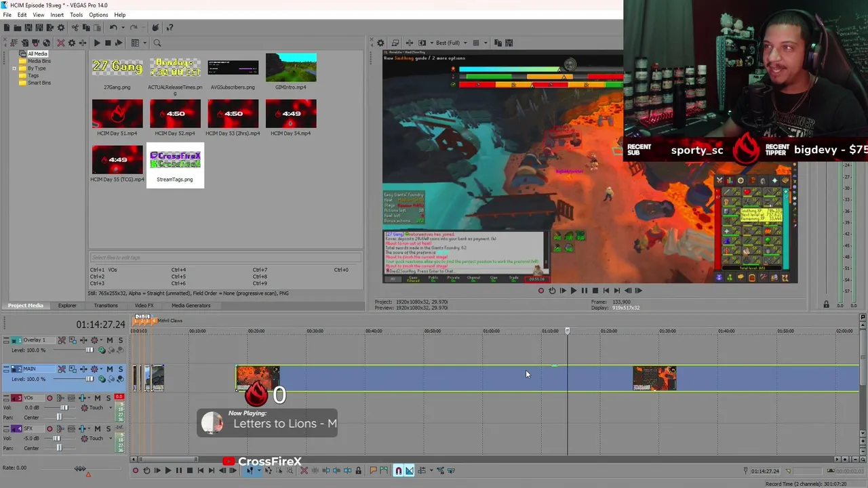This screenshot has width=868, height=488.
Task: Arm the VOs track for recording
Action: click(50, 398)
